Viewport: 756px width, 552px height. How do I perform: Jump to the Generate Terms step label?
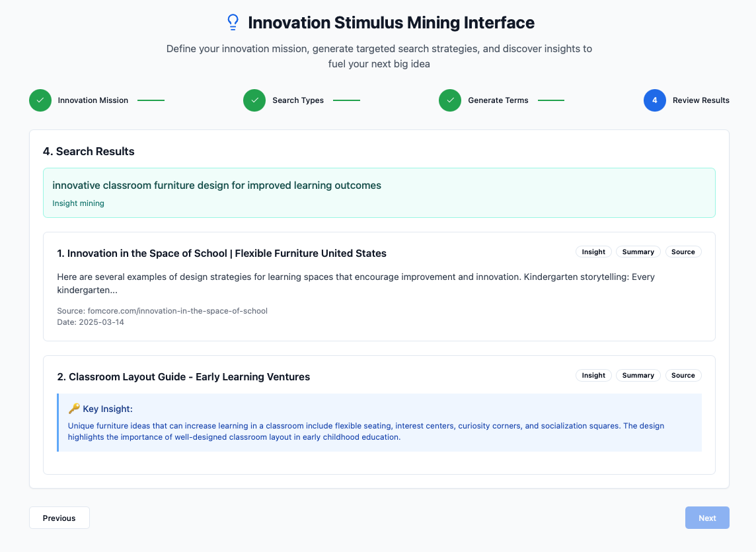pos(498,100)
